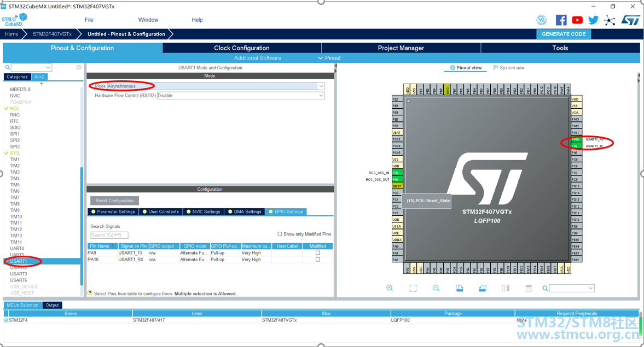Screen dimensions: 644x347
Task: Open the YouTube channel icon
Action: (x=577, y=20)
